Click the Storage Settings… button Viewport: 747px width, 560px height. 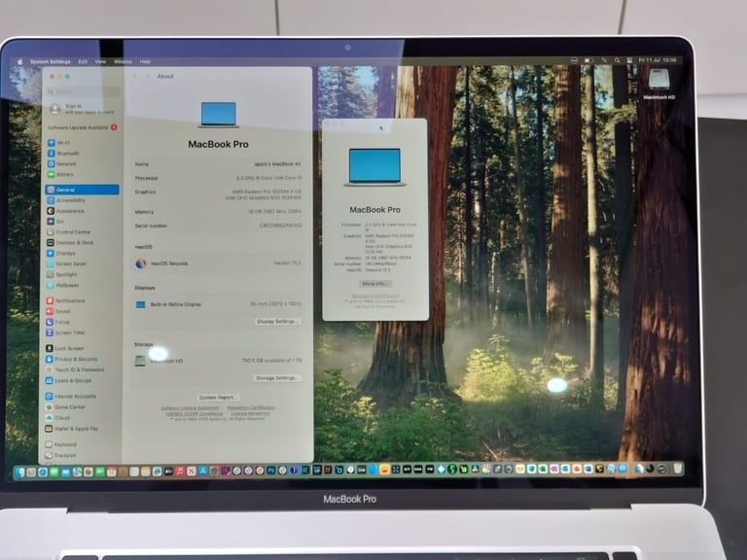point(278,378)
